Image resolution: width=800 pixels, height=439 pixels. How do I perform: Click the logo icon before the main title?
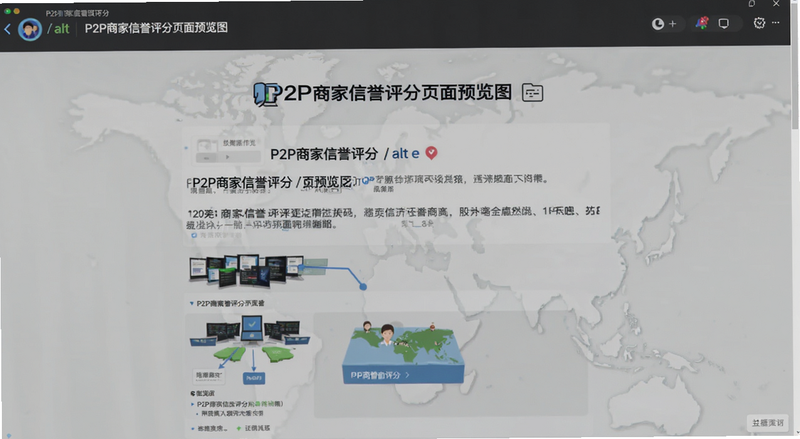pyautogui.click(x=265, y=94)
